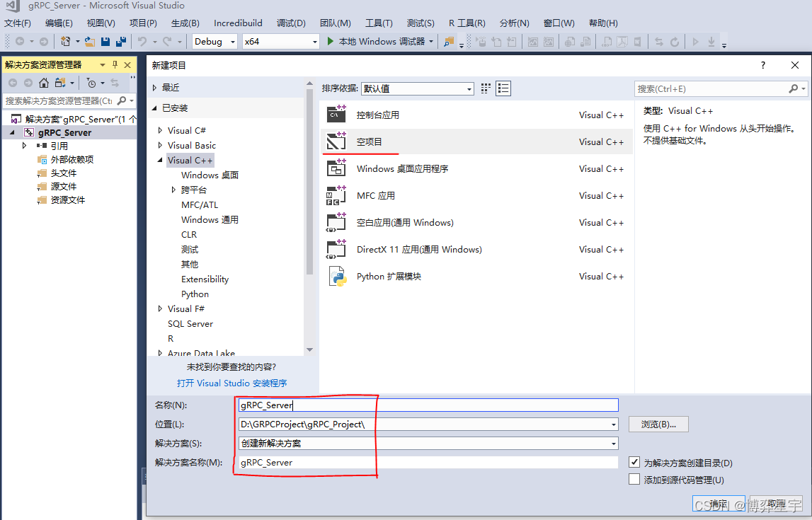812x520 pixels.
Task: Collapse the Visual C++ node
Action: [160, 161]
